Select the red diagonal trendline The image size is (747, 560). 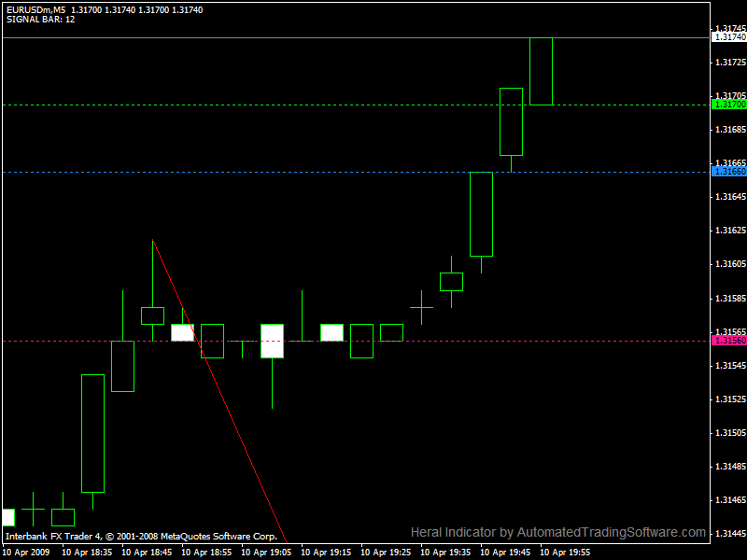219,390
